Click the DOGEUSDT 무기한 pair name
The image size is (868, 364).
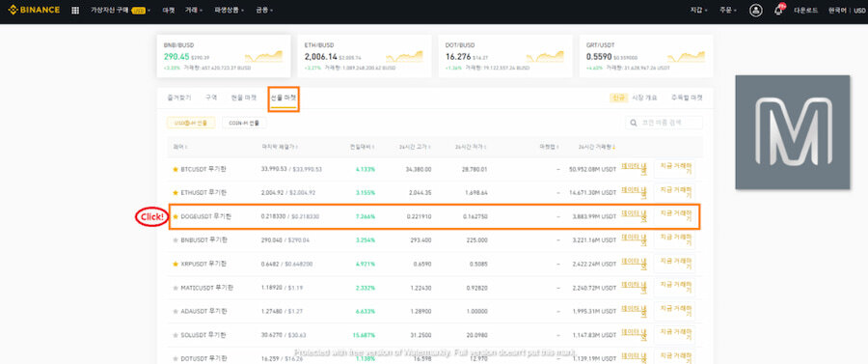pyautogui.click(x=206, y=216)
